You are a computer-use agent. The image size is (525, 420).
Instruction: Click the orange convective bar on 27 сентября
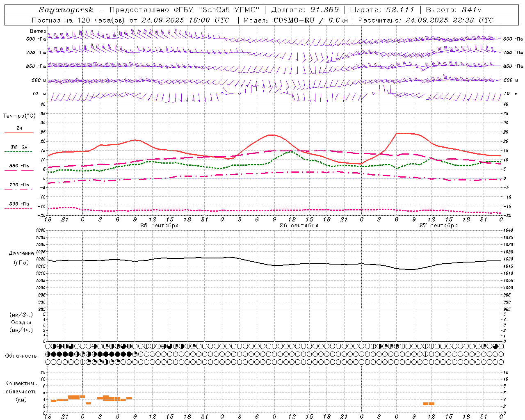[429, 404]
